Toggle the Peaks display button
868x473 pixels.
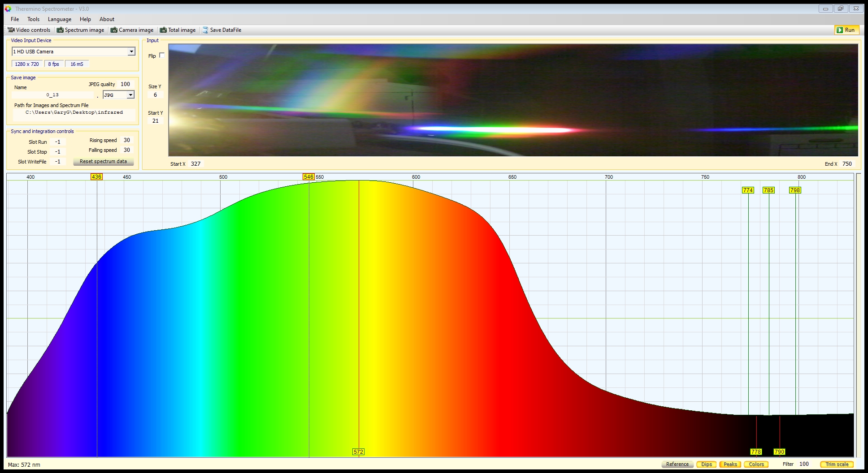(x=730, y=464)
